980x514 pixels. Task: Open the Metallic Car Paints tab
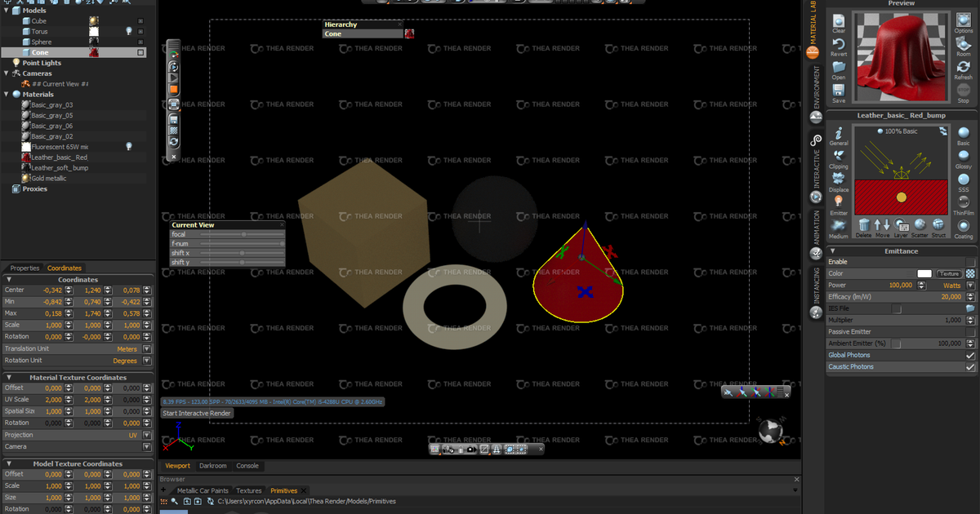pos(203,491)
